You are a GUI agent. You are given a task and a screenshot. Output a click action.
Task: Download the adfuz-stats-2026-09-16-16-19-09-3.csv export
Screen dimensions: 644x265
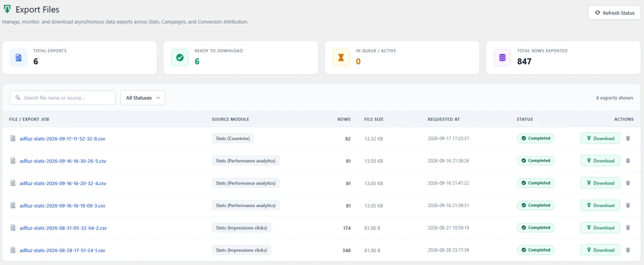point(600,205)
